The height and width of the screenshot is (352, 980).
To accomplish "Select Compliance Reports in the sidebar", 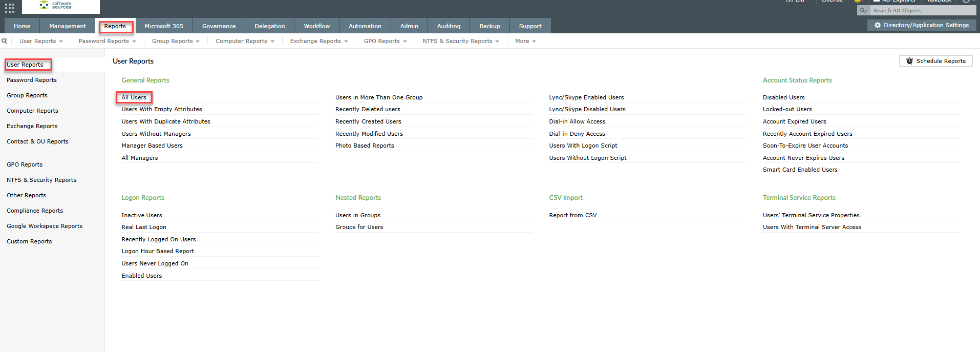I will coord(35,211).
